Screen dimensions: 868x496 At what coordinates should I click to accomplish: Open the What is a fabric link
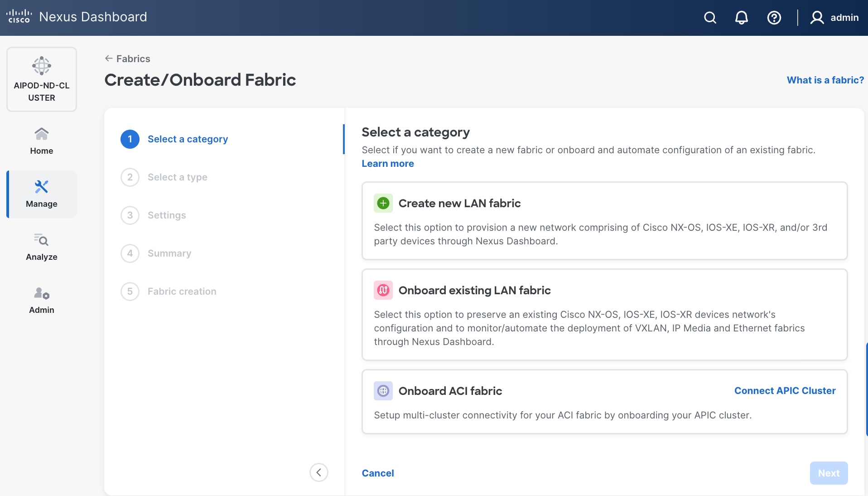(825, 80)
